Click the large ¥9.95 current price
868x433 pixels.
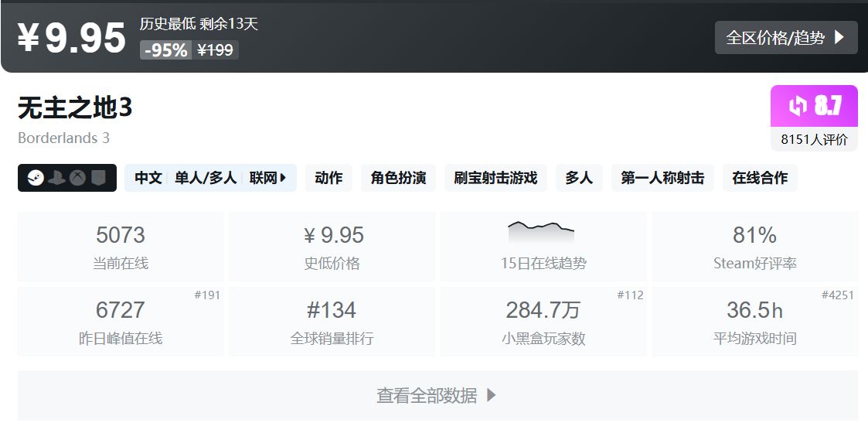tap(72, 38)
